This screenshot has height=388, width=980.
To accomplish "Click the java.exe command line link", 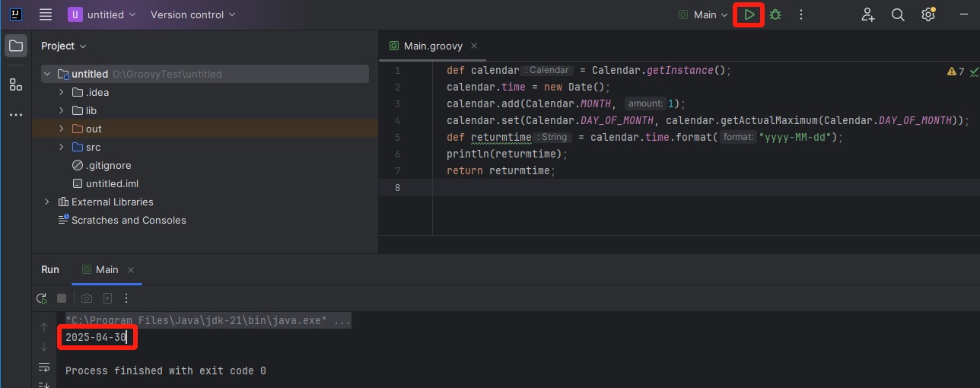I will point(208,321).
